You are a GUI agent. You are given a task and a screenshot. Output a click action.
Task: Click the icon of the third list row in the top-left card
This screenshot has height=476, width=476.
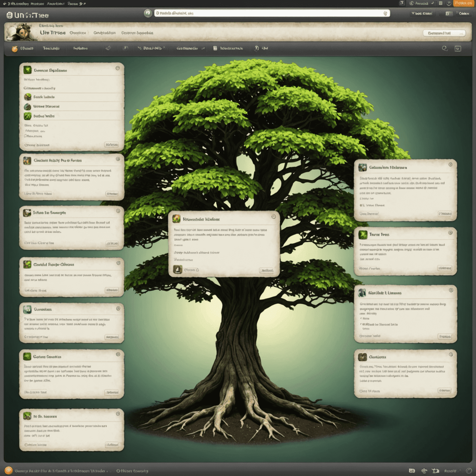[x=28, y=116]
